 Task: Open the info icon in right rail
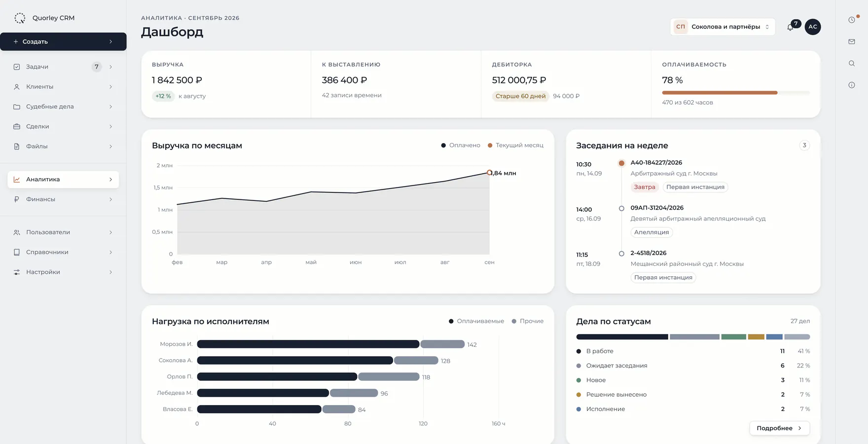852,85
